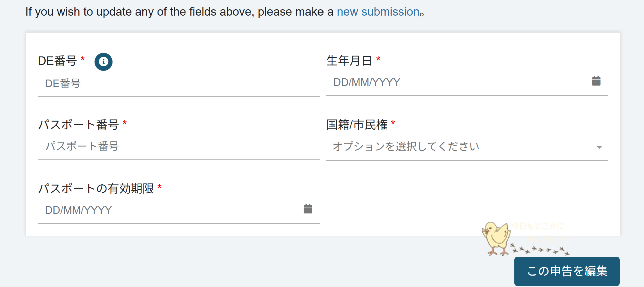Focus the パスポートの有効期限 DD/MM/YYYY field
The image size is (644, 287).
click(170, 210)
